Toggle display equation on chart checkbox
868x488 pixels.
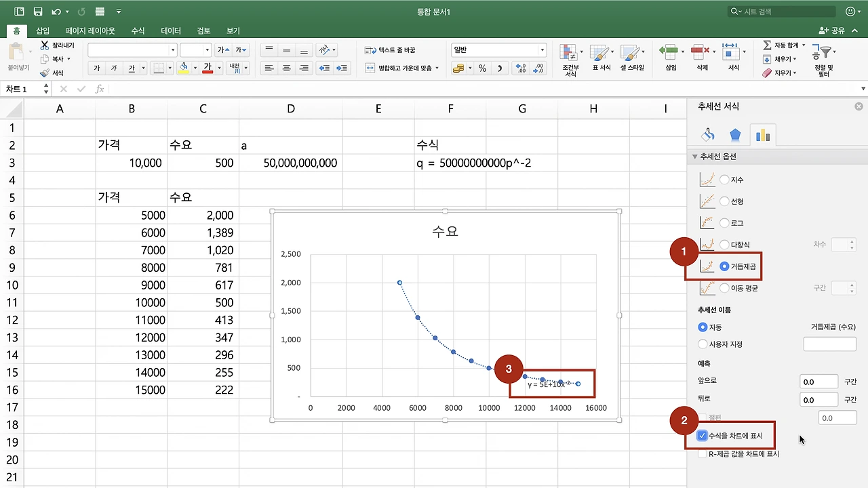703,436
